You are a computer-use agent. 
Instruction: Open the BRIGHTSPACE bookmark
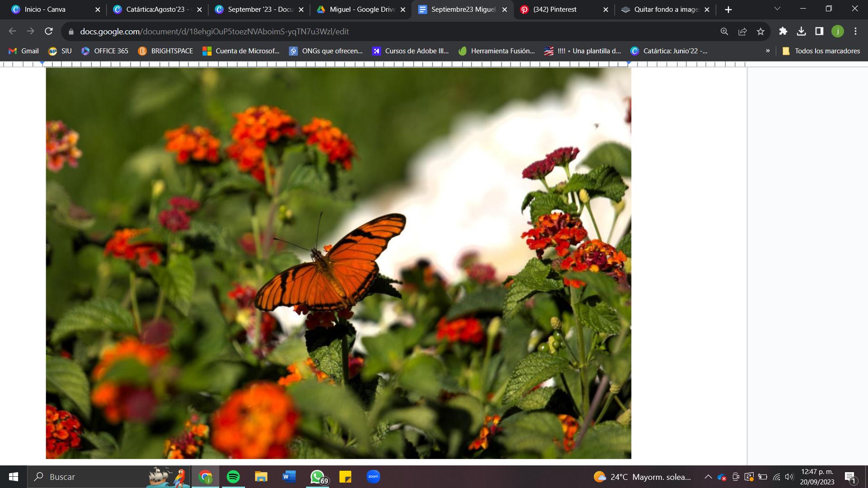165,51
